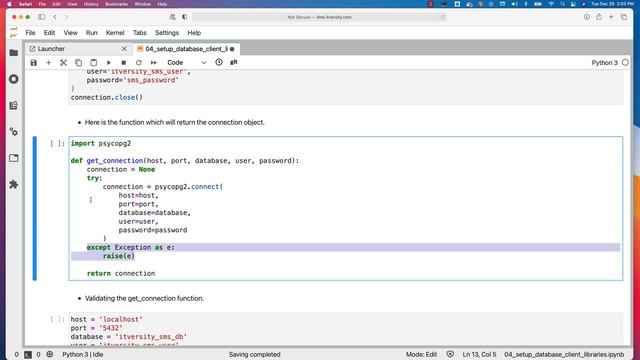Click the Mode: Edit status item
The height and width of the screenshot is (360, 640).
(421, 354)
